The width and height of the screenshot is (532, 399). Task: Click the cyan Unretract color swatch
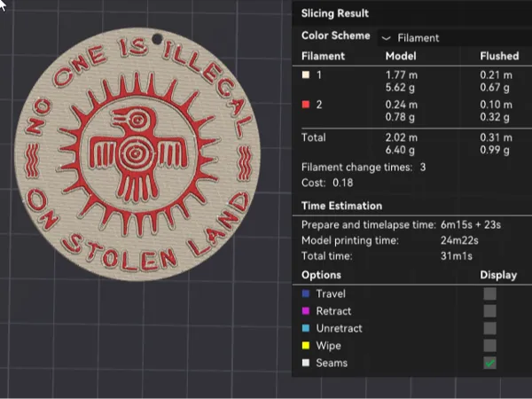306,328
